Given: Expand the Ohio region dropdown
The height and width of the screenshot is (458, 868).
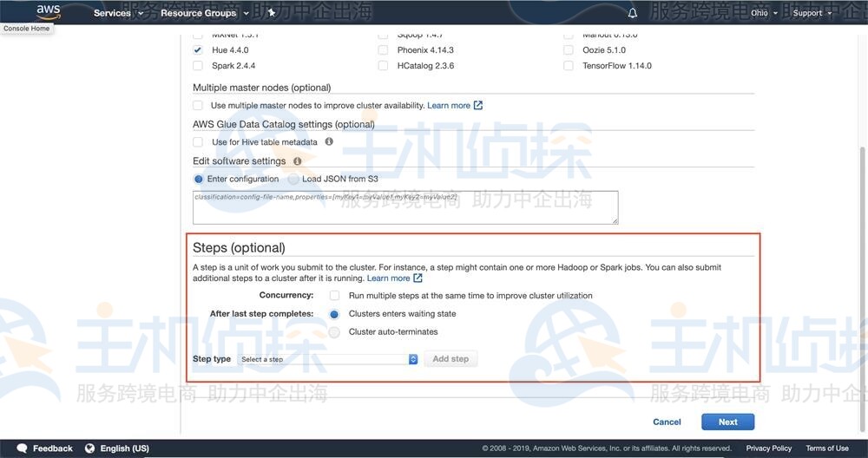Looking at the screenshot, I should click(763, 13).
